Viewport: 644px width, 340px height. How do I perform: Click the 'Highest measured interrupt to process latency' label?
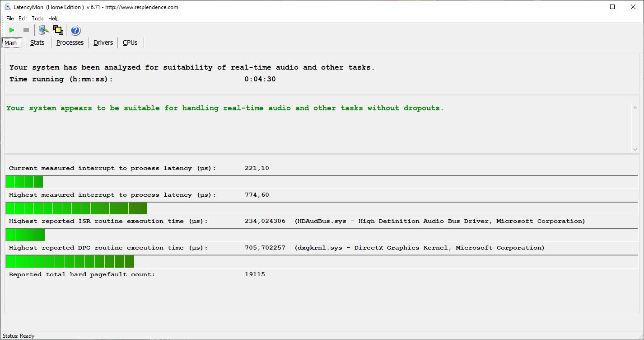click(x=112, y=195)
